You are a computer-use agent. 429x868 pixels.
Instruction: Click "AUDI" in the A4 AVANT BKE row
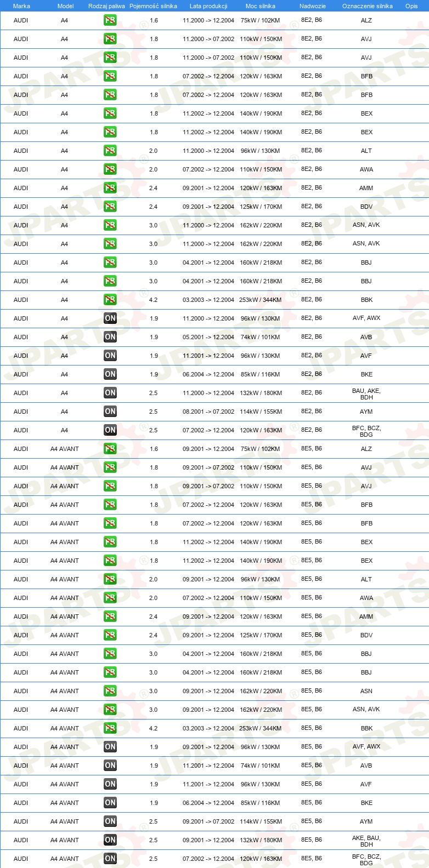(21, 803)
